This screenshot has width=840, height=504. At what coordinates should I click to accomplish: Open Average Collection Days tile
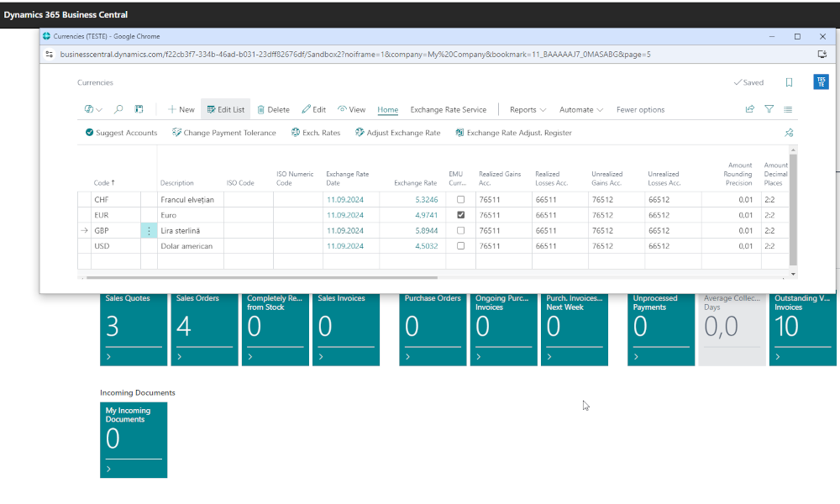[732, 328]
